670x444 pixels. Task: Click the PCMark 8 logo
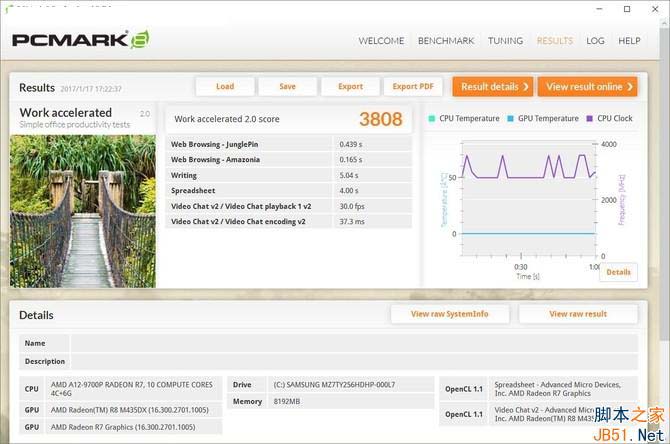pyautogui.click(x=81, y=40)
